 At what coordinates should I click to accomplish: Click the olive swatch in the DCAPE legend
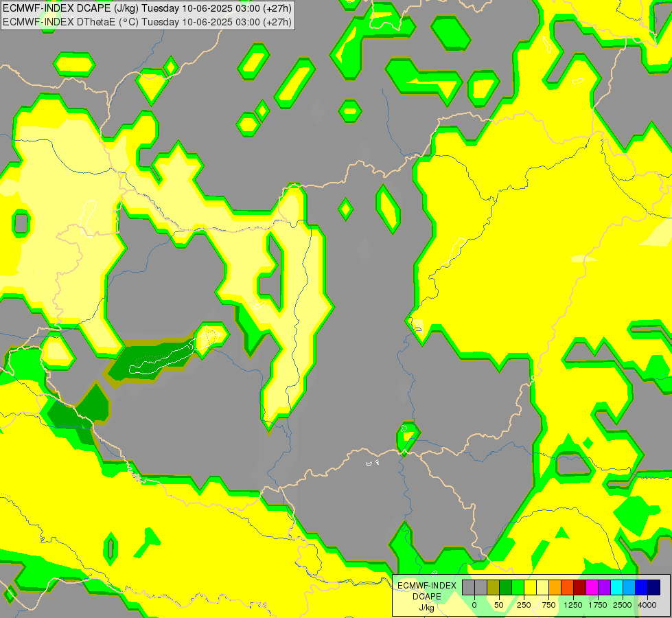(494, 588)
